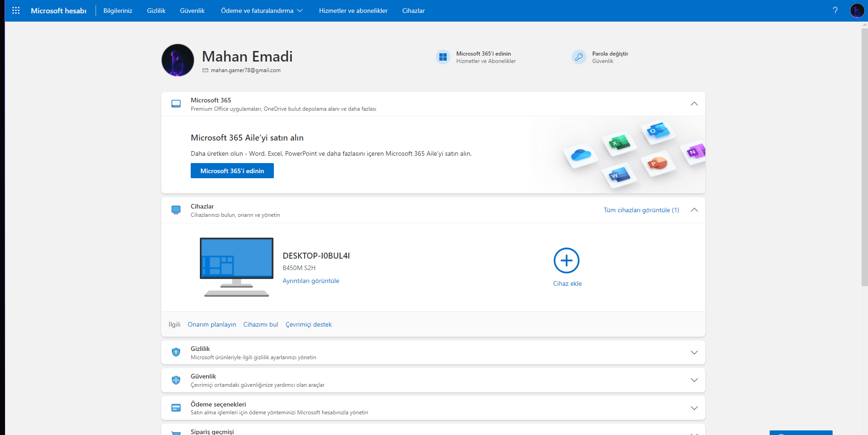This screenshot has width=868, height=435.
Task: Click the Güvenlik shield icon
Action: pos(176,380)
